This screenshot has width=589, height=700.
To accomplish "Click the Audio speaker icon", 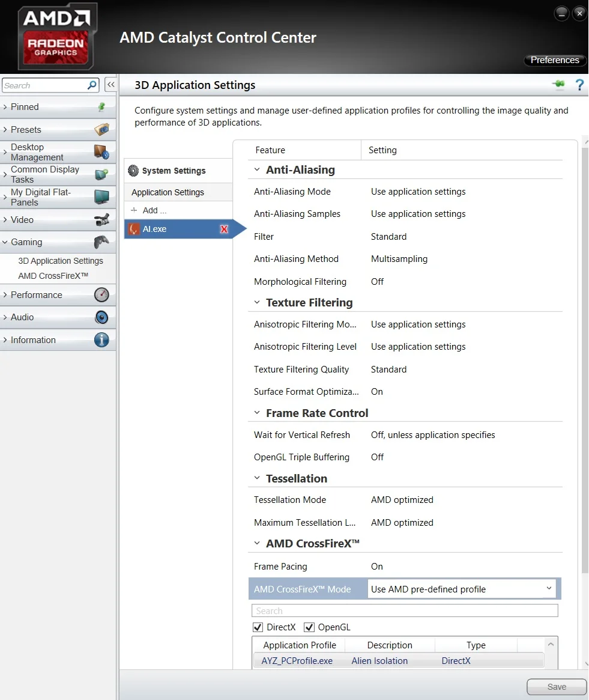I will pyautogui.click(x=101, y=317).
